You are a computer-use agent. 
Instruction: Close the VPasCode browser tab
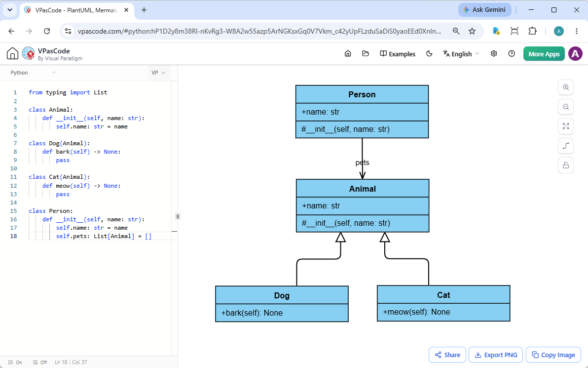tap(126, 10)
